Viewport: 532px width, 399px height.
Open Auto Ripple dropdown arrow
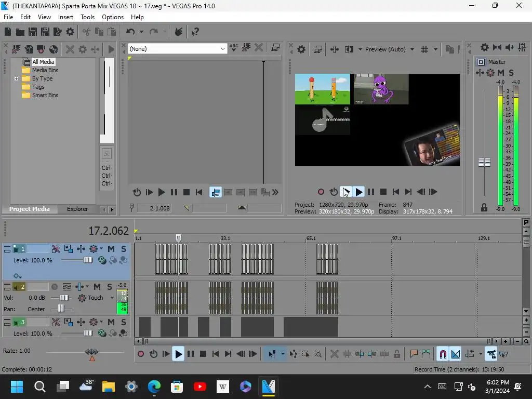(x=481, y=354)
